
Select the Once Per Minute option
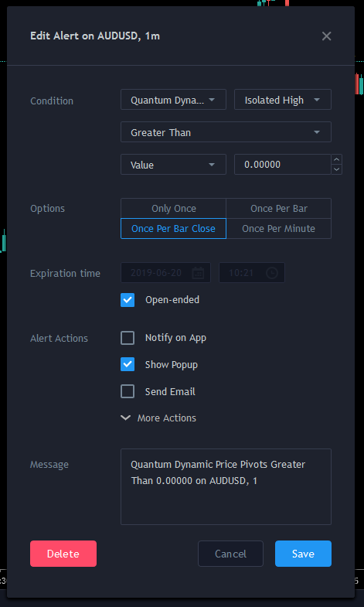279,229
